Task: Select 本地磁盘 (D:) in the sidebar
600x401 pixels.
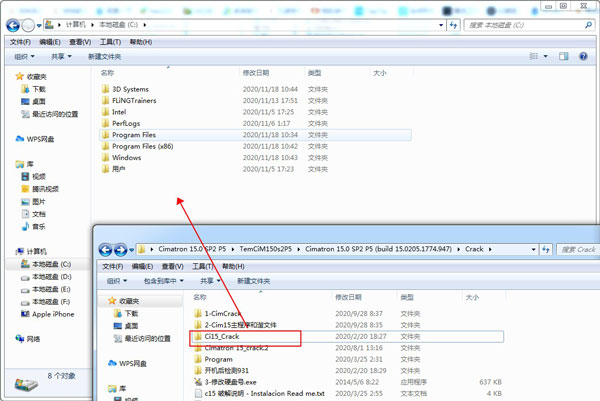Action: click(x=46, y=277)
